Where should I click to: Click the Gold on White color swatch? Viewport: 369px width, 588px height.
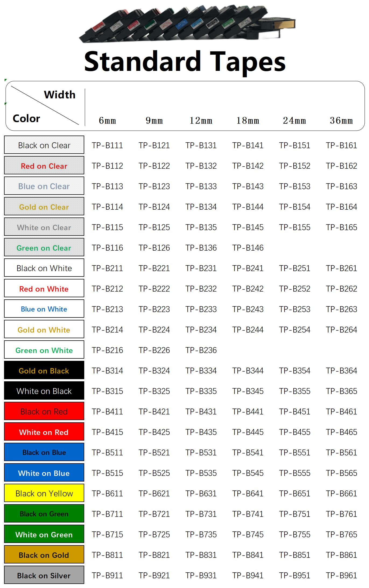point(44,329)
